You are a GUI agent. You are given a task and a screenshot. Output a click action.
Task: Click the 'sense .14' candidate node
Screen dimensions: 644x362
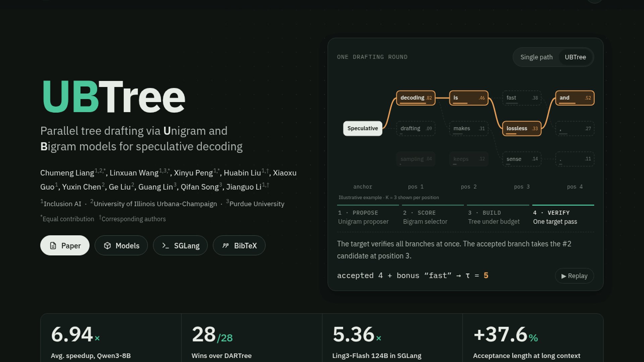click(522, 159)
